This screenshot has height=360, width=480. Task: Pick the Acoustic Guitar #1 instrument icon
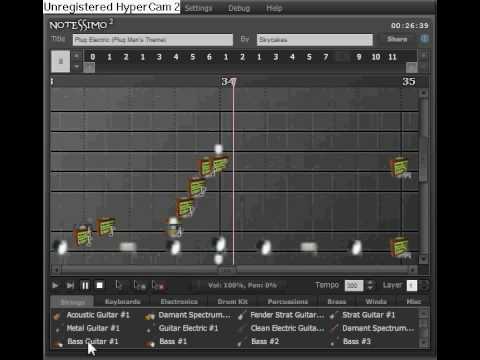pyautogui.click(x=57, y=315)
